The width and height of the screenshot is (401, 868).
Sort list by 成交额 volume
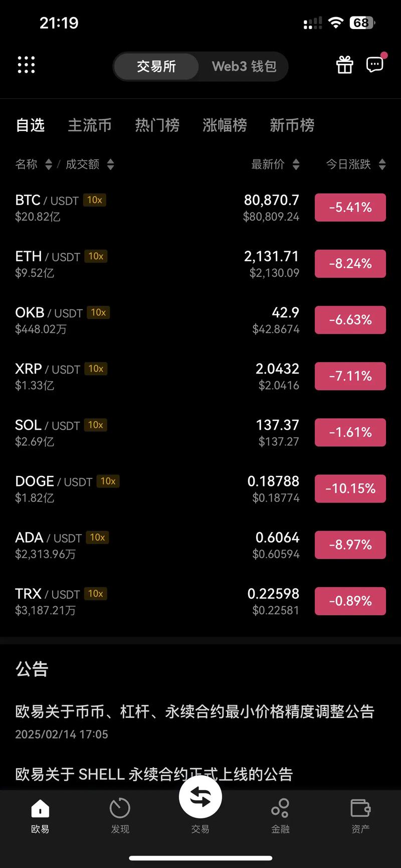pos(89,164)
